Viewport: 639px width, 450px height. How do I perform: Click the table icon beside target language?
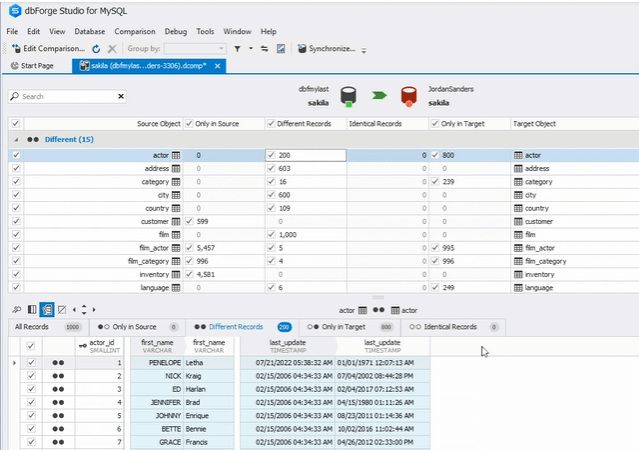coord(518,288)
